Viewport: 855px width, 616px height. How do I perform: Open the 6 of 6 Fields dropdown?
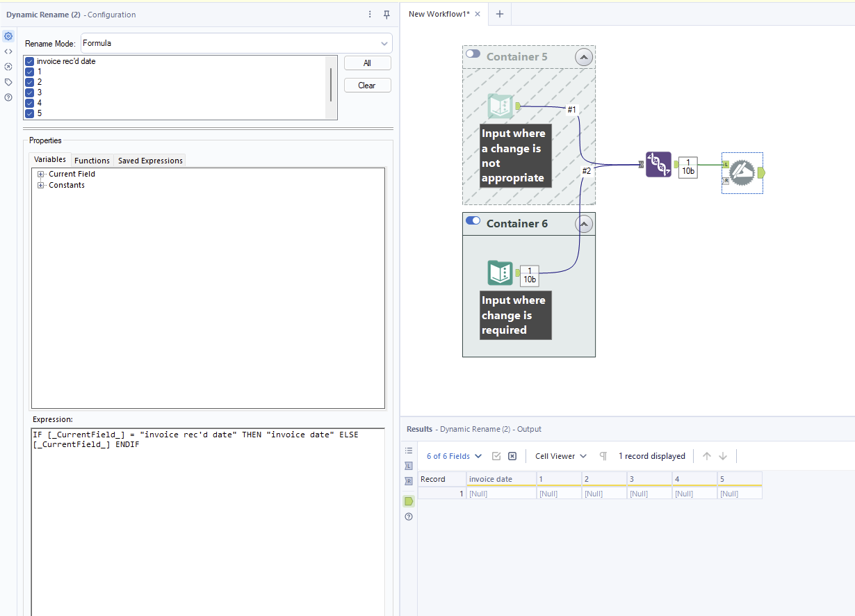pos(453,455)
